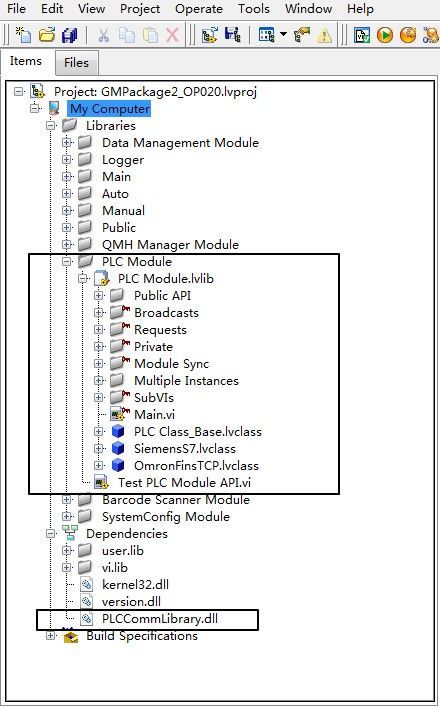
Task: Switch to the Files tab
Action: (76, 62)
